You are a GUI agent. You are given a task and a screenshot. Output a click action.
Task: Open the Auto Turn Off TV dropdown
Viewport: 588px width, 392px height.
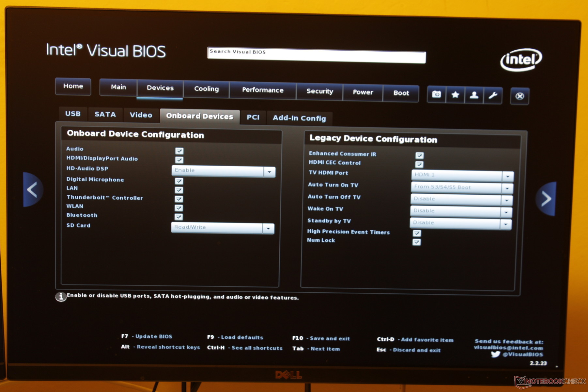[x=461, y=200]
